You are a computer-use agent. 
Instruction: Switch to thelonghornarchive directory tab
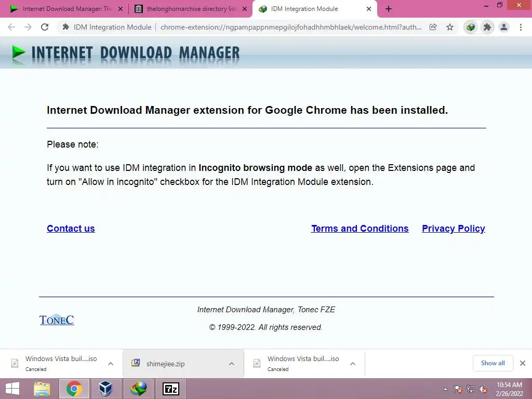tap(190, 9)
